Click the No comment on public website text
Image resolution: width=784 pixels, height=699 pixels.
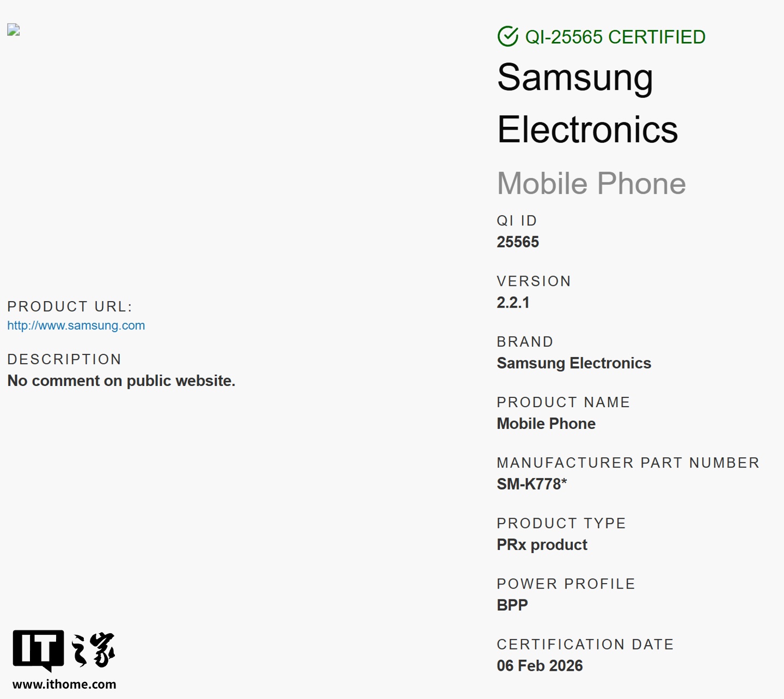121,381
